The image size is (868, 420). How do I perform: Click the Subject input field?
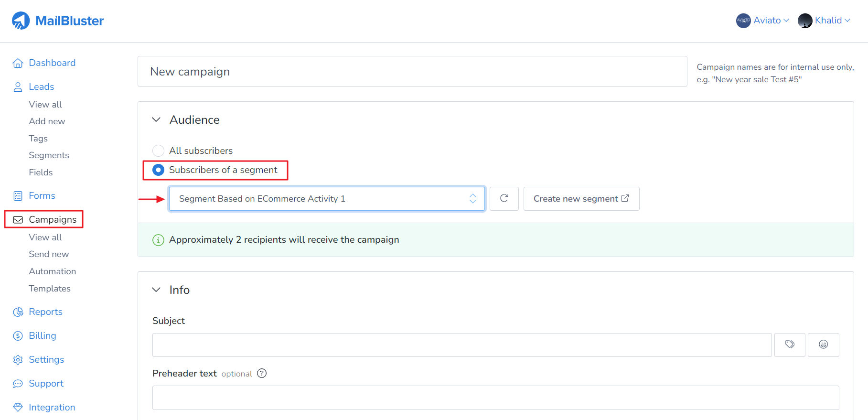[462, 345]
